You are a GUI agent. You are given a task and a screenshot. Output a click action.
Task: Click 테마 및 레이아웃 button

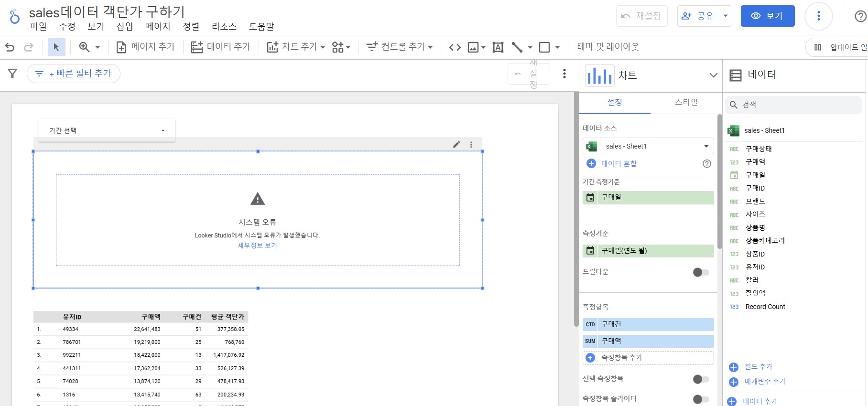pyautogui.click(x=608, y=47)
